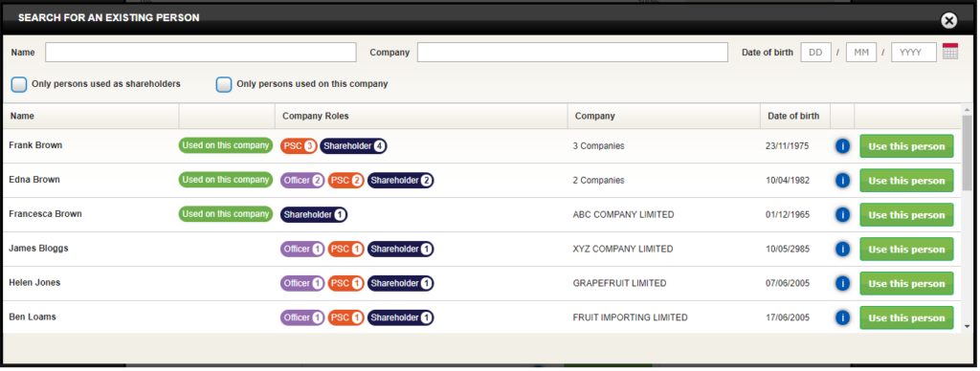The height and width of the screenshot is (371, 980).
Task: Open the info icon for Ben Loams
Action: (x=842, y=317)
